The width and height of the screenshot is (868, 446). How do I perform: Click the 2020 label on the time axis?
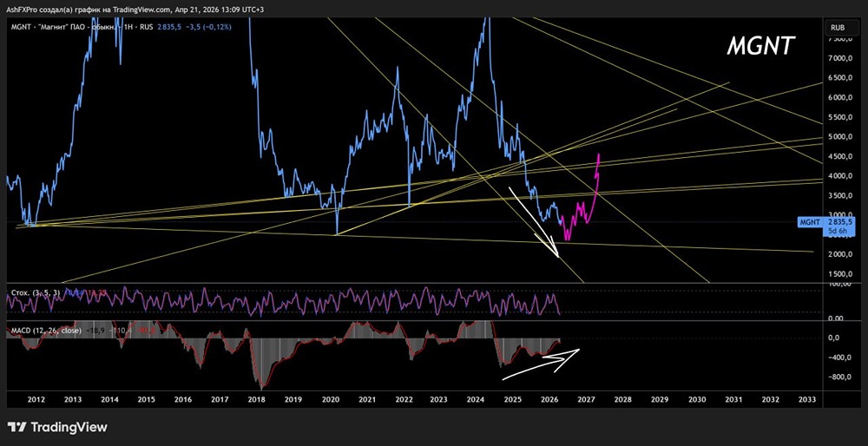coord(330,399)
